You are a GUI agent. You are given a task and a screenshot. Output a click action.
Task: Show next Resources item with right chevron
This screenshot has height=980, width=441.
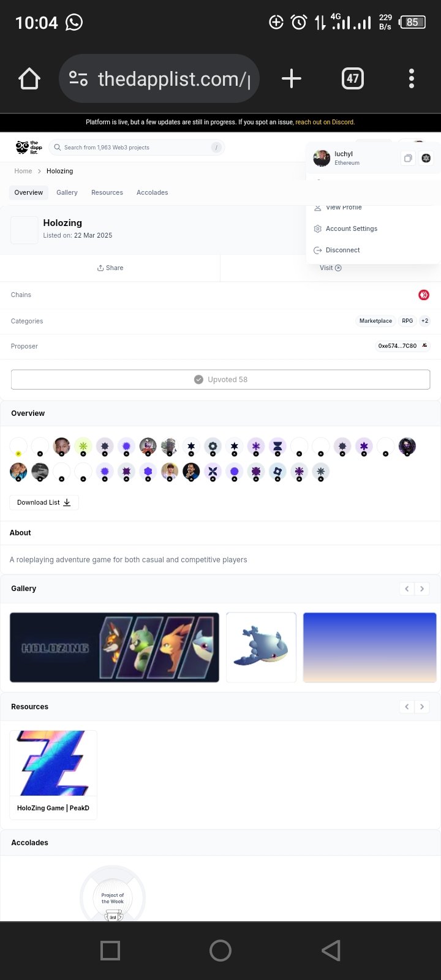pyautogui.click(x=421, y=707)
